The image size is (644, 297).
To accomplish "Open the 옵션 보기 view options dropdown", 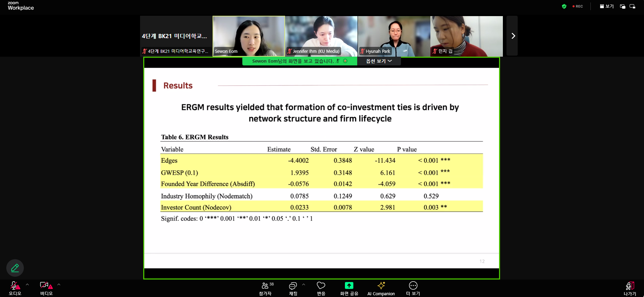I will [379, 61].
